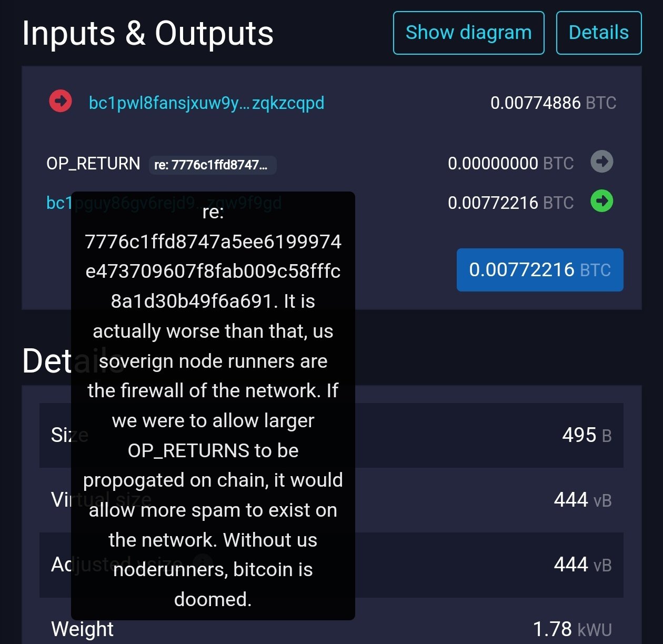Click the blue 0.00772216 BTC total button
Viewport: 663px width, 644px height.
540,270
